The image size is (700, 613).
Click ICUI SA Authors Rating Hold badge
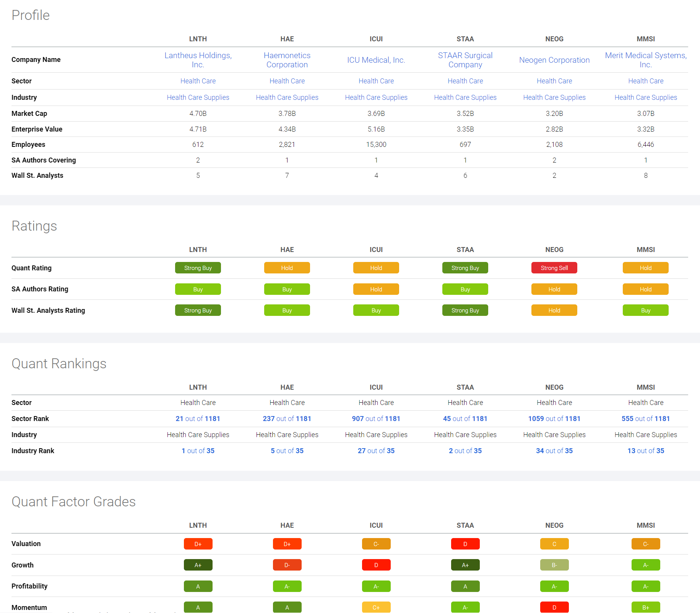coord(376,289)
